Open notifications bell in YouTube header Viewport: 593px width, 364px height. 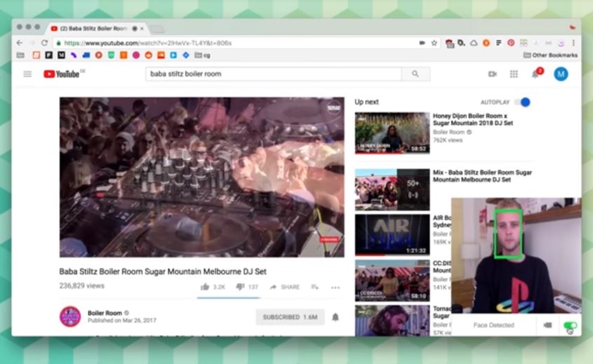[535, 74]
